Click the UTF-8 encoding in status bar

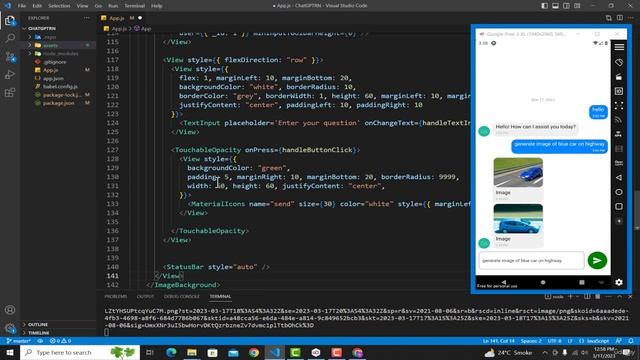[x=554, y=341]
